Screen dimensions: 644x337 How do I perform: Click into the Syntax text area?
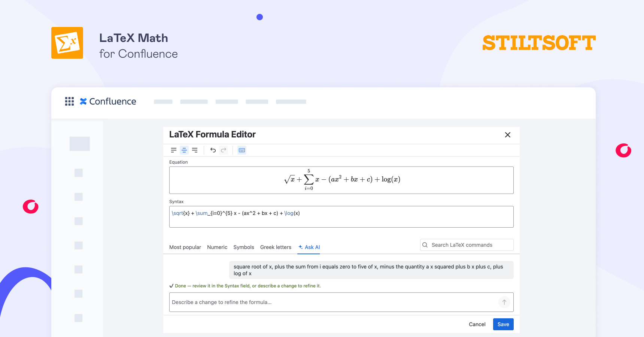(341, 217)
